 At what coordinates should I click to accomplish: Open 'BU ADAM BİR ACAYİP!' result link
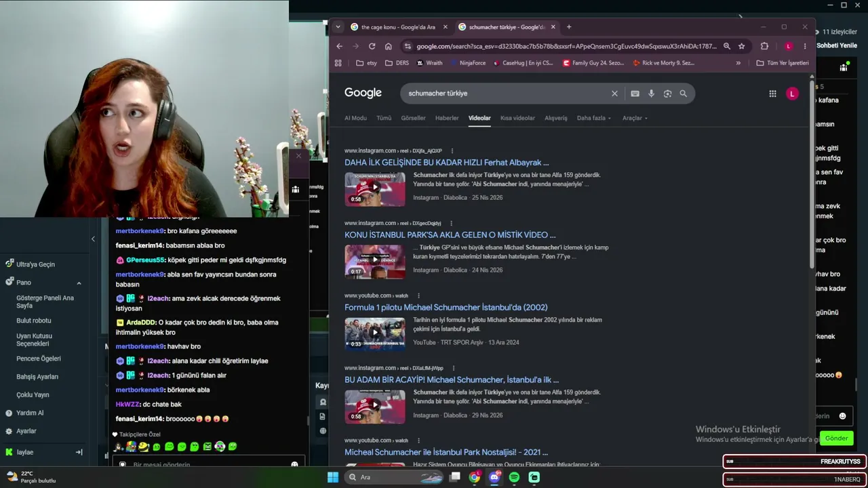click(452, 380)
